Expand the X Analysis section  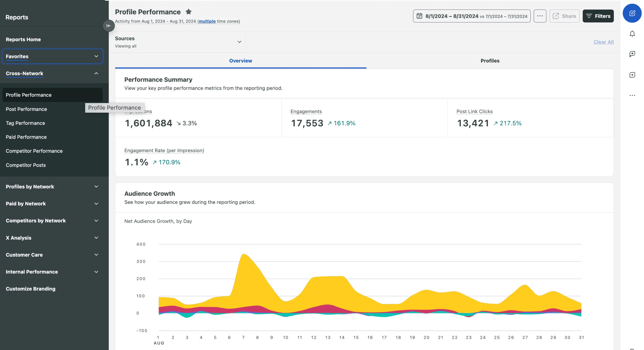53,238
